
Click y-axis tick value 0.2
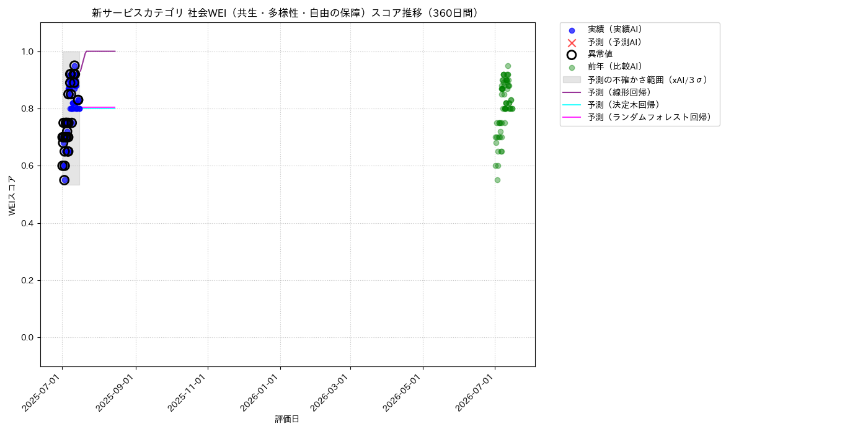[x=28, y=280]
